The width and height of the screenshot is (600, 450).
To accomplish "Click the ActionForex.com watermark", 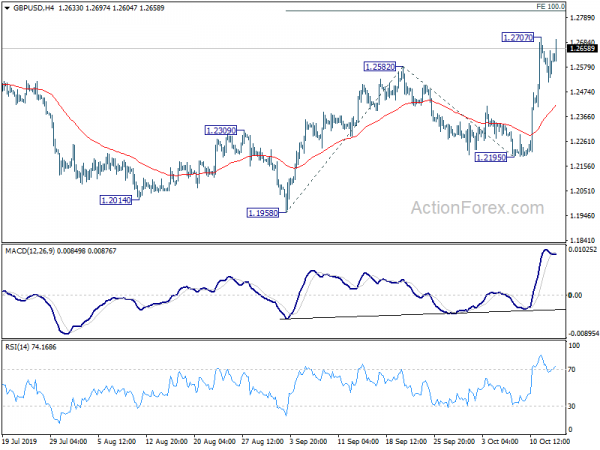I will (478, 208).
